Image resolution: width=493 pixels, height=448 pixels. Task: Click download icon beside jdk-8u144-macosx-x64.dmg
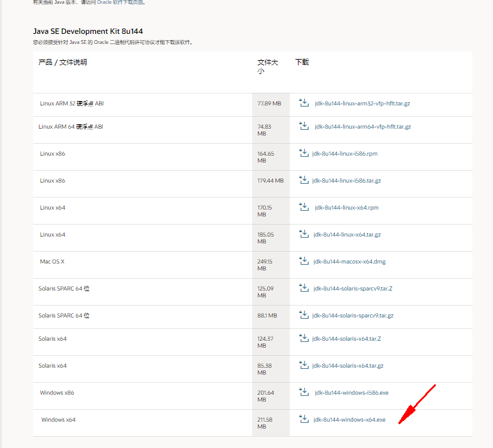(304, 261)
